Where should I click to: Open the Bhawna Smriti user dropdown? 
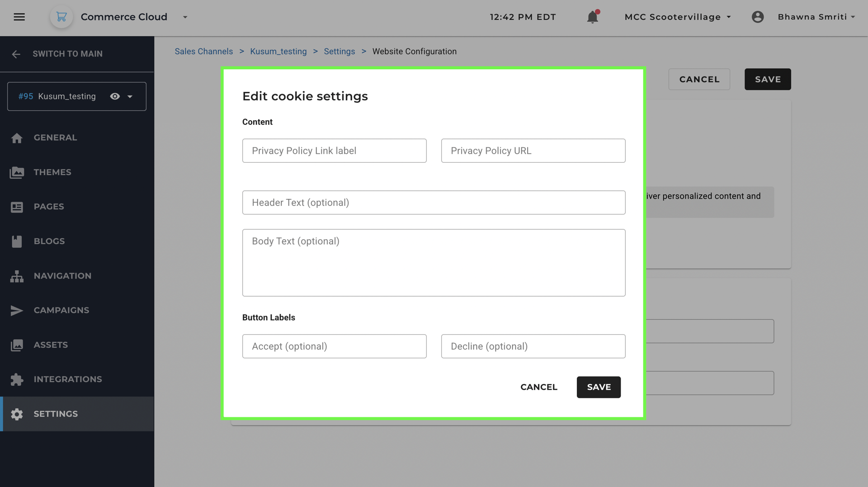[x=816, y=17]
